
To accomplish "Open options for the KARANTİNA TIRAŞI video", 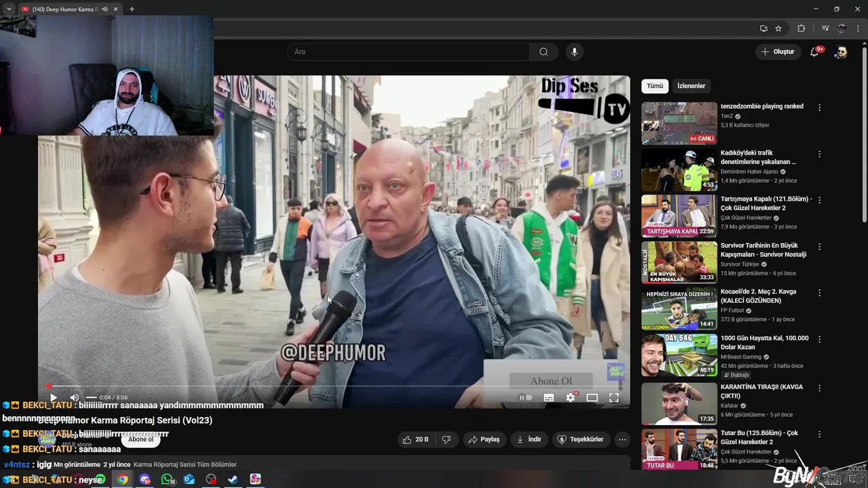I will pos(819,387).
